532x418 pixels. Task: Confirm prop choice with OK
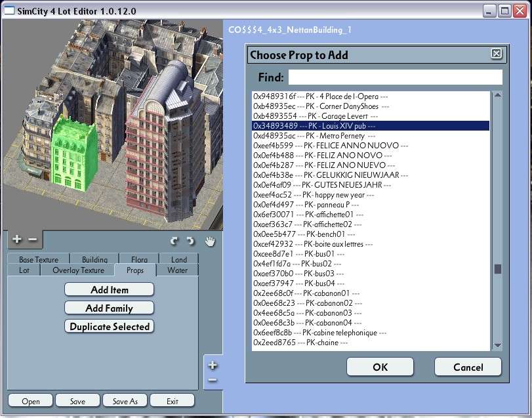(380, 367)
